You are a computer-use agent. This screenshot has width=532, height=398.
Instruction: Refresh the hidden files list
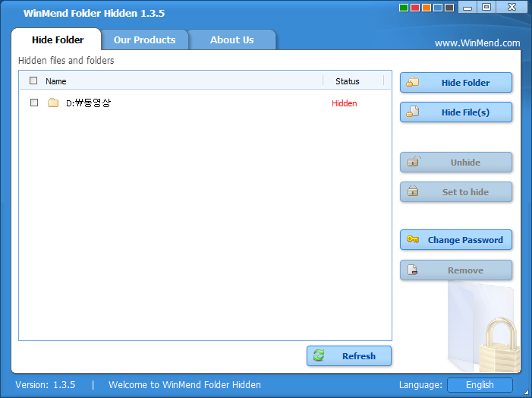[x=349, y=356]
